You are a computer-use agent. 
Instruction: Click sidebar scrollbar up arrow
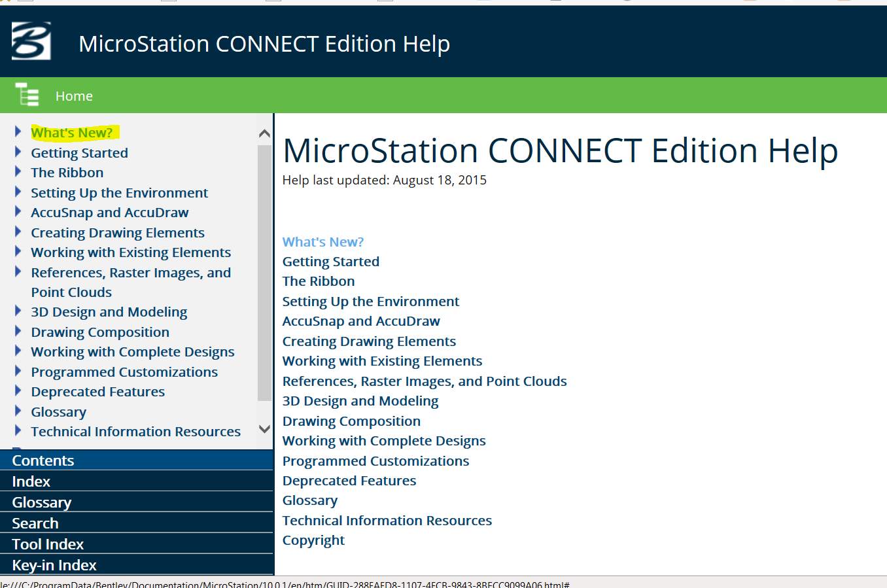[x=264, y=133]
